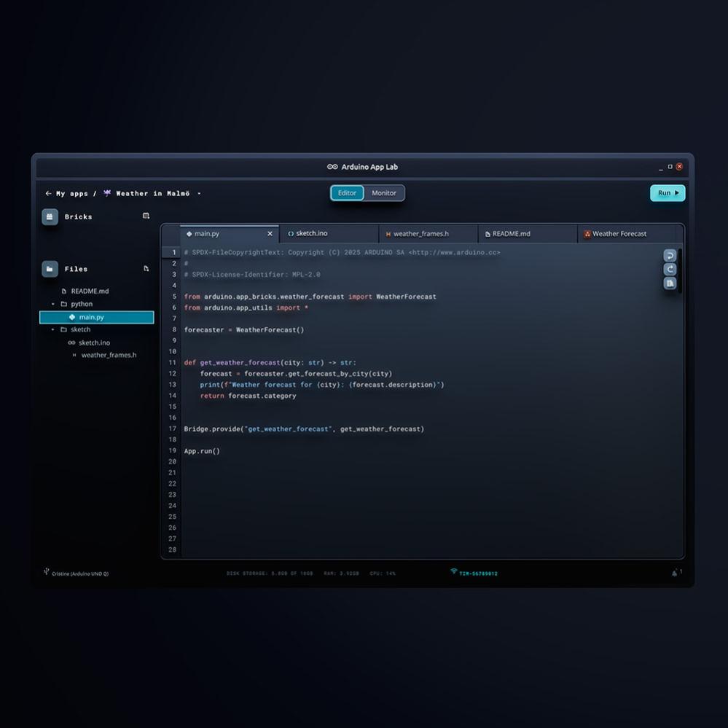Switch to the sketch.ino tab

click(x=311, y=233)
